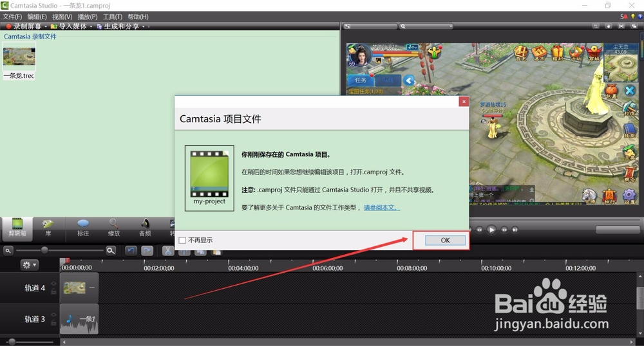Toggle the lock on 轨道 4

tap(53, 291)
